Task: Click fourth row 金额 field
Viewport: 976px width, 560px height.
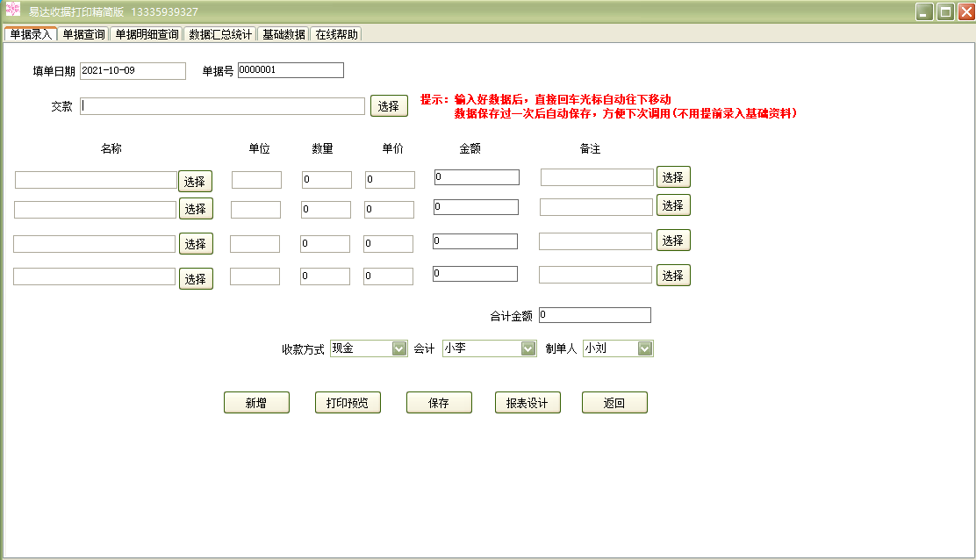Action: click(x=476, y=274)
